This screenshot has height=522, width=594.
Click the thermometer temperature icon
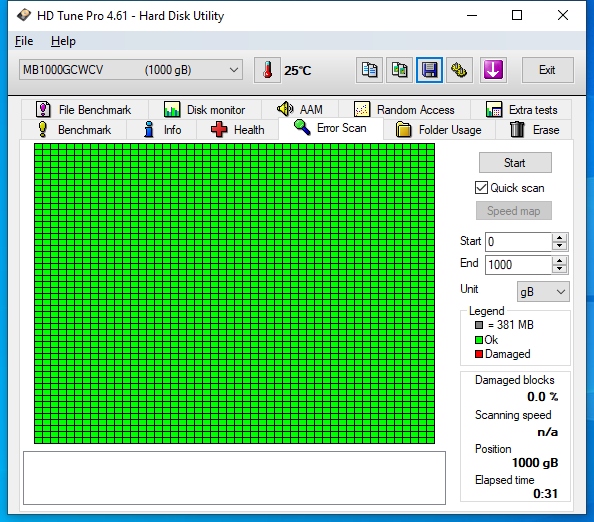(267, 70)
